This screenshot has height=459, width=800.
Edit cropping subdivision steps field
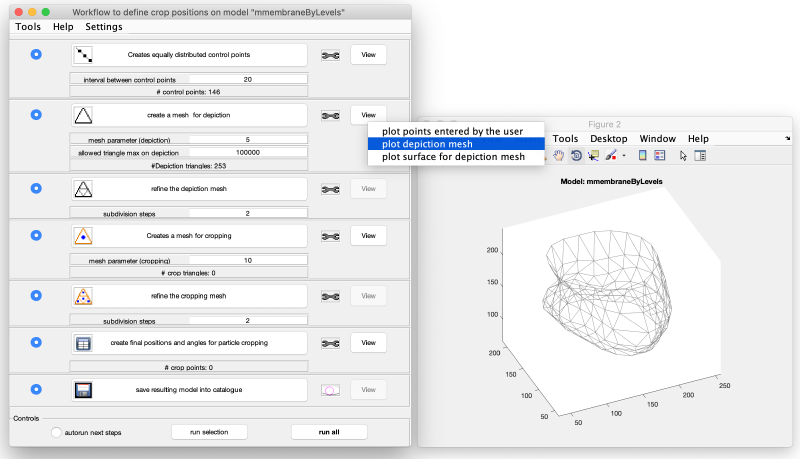248,320
